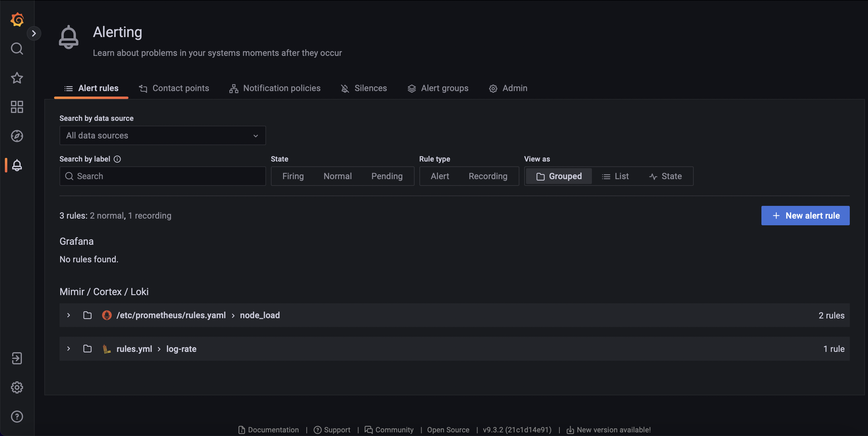868x436 pixels.
Task: Toggle the Pending state filter
Action: (x=386, y=176)
